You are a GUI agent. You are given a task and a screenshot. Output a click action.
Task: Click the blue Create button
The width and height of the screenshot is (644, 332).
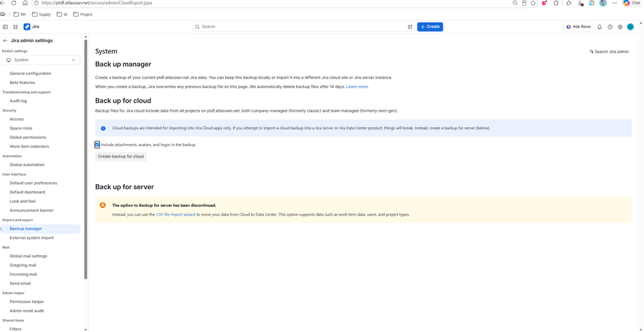(430, 26)
